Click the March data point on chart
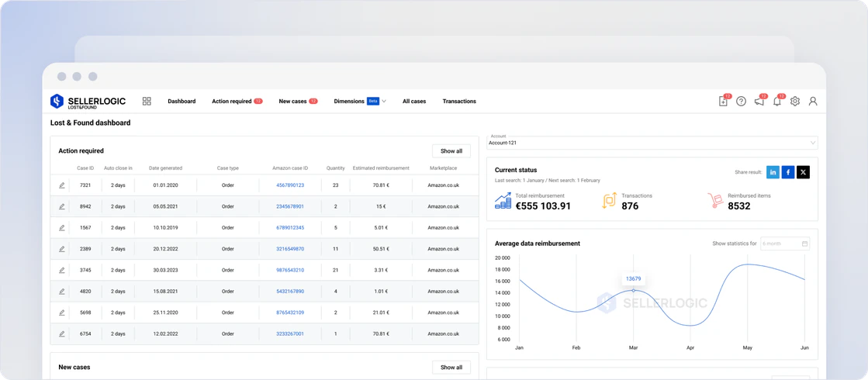Image resolution: width=868 pixels, height=380 pixels. click(633, 290)
